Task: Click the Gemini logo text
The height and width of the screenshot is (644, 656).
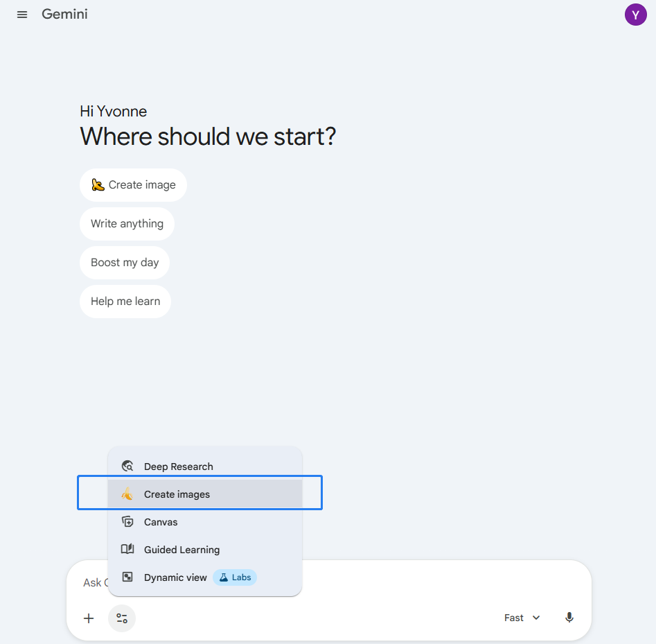Action: point(64,15)
